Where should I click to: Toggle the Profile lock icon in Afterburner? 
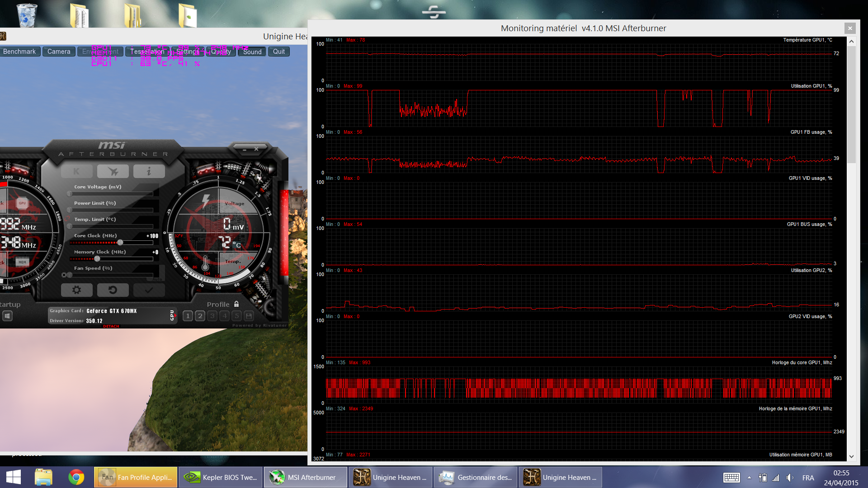coord(236,304)
